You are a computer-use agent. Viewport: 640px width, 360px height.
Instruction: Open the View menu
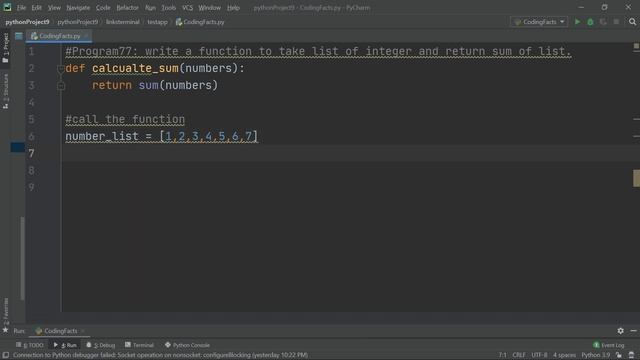[x=54, y=7]
